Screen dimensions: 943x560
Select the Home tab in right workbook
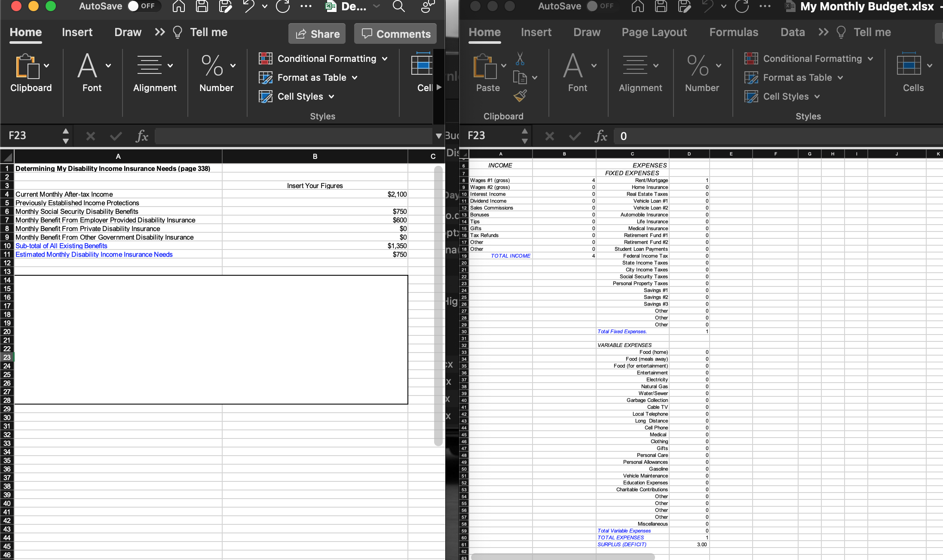(x=484, y=32)
